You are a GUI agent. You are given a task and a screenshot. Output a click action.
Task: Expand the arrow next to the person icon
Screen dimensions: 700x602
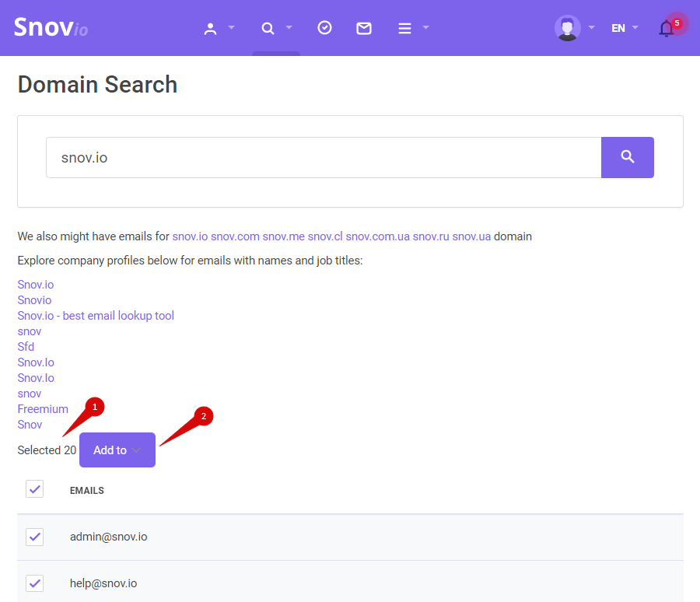231,27
